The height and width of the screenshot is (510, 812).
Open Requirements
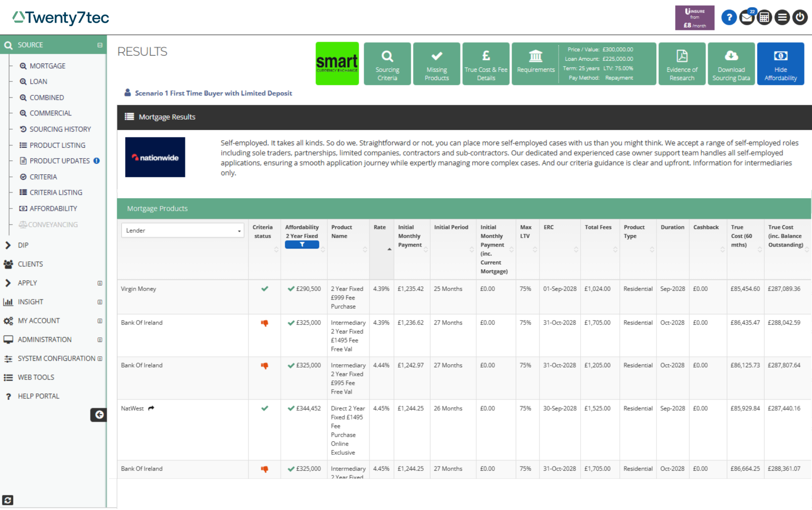click(x=535, y=63)
